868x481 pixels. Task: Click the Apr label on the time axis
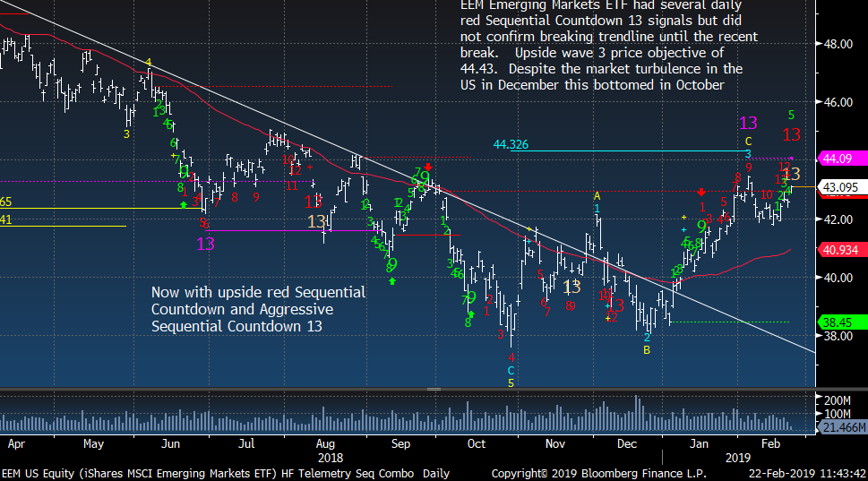(x=16, y=444)
